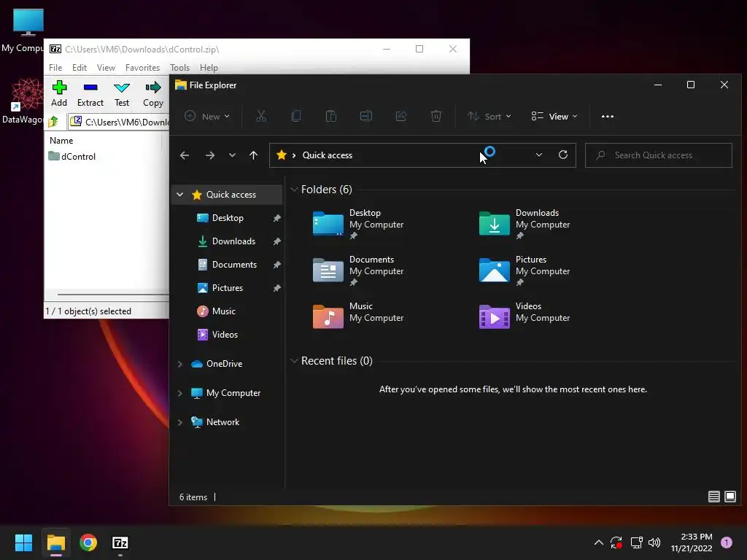
Task: Click the 7-Zip taskbar icon
Action: pos(120,542)
